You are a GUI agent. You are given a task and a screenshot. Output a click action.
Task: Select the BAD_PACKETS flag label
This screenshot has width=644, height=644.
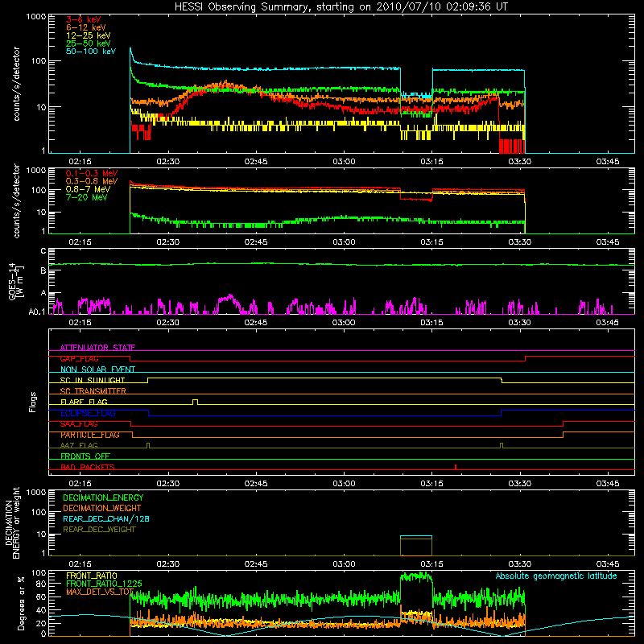click(x=88, y=467)
